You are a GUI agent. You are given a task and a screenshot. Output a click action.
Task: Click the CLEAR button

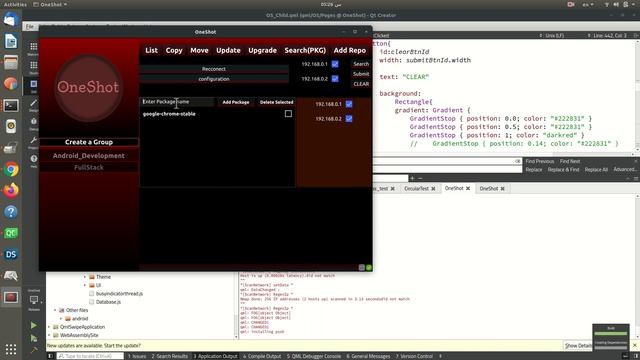[x=361, y=84]
